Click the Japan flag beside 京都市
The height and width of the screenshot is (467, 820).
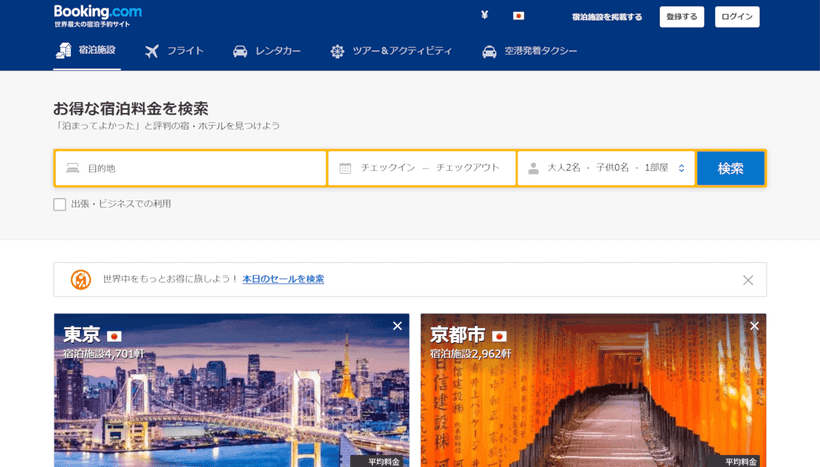coord(499,336)
